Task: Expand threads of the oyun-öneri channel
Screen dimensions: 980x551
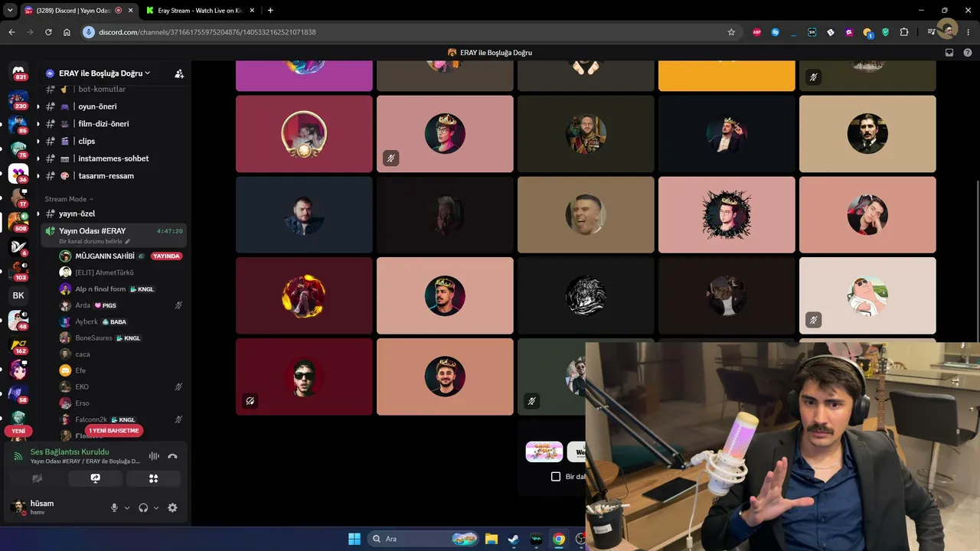Action: (x=38, y=106)
